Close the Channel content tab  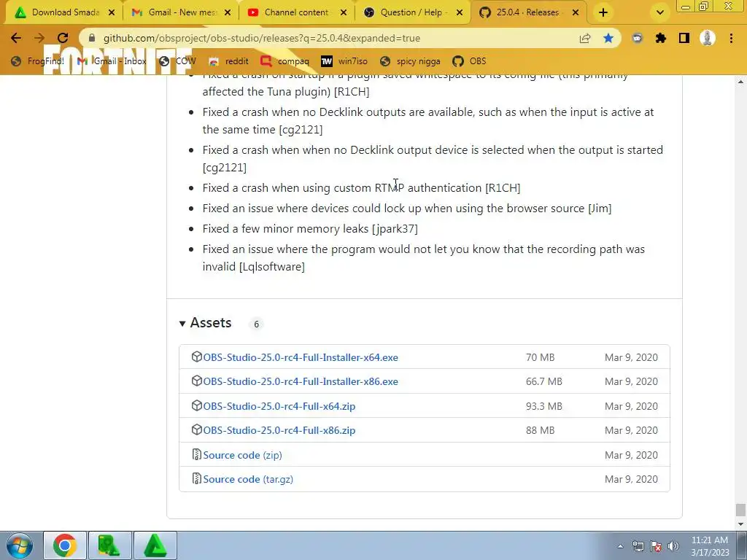(x=344, y=12)
